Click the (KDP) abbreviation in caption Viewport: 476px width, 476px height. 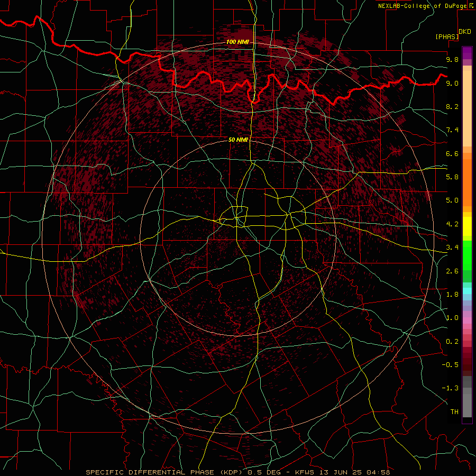click(231, 472)
